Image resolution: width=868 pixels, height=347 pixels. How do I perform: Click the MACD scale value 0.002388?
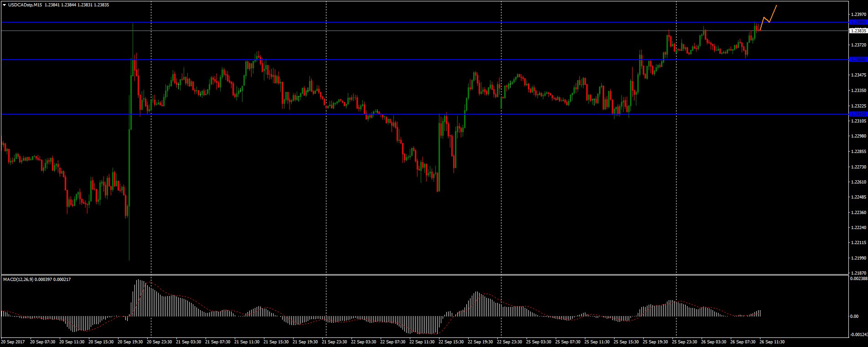(x=859, y=278)
